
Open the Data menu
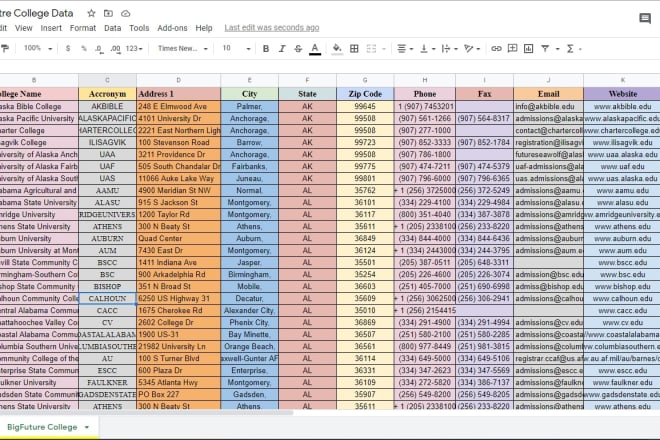click(112, 28)
